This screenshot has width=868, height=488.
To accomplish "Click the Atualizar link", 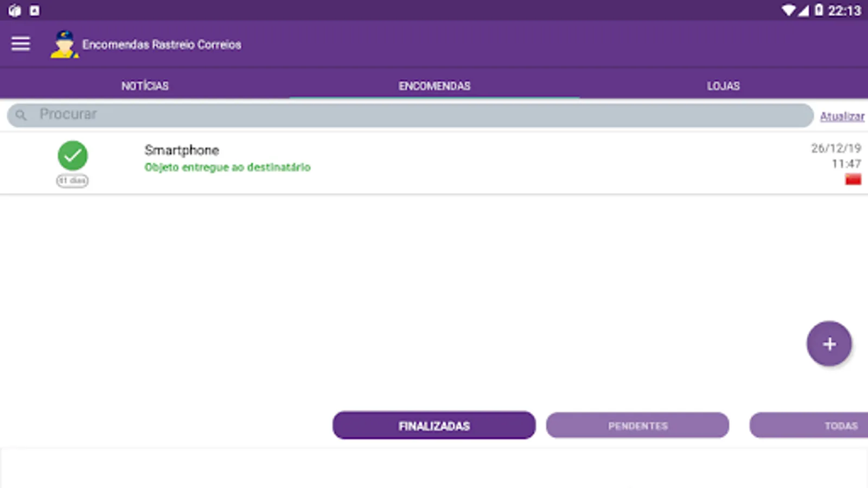I will tap(842, 116).
